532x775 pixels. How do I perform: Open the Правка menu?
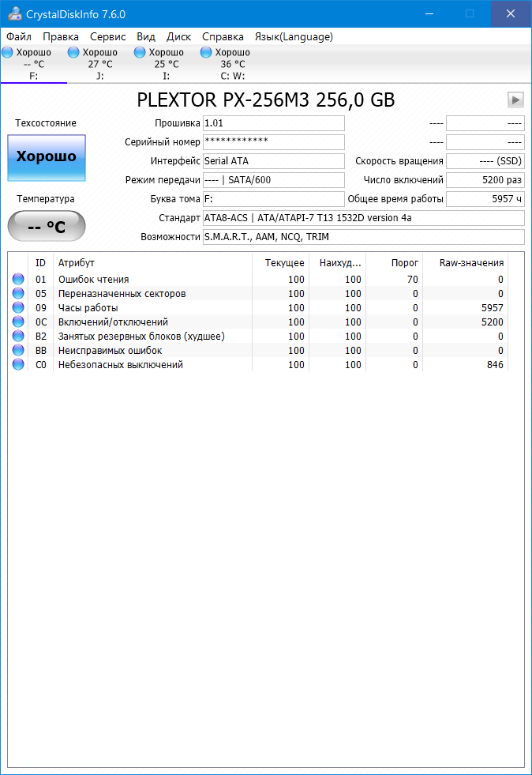(60, 36)
